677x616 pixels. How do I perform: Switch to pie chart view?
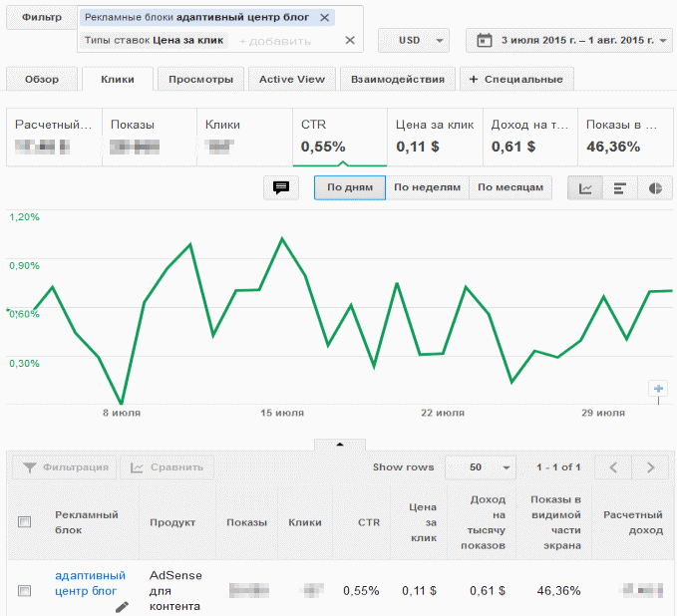(655, 187)
